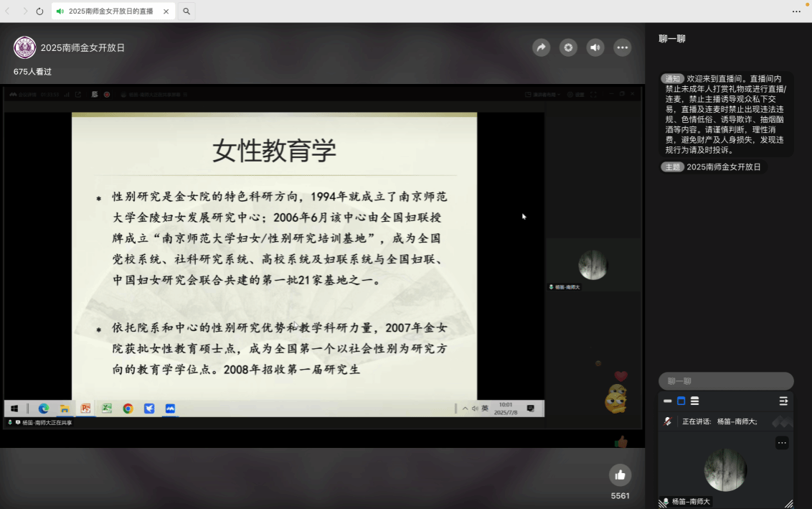Screen dimensions: 812x509
Task: Select the single-window speaker view icon
Action: (x=681, y=401)
